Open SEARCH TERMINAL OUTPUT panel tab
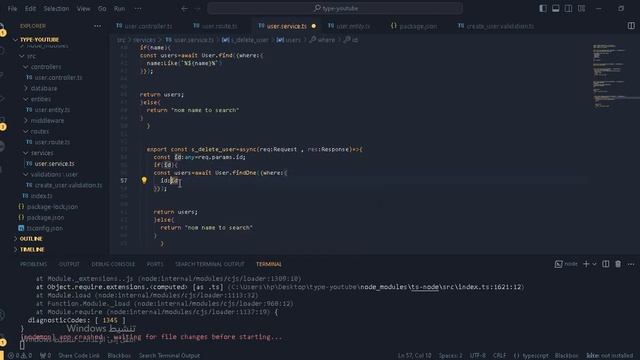Image resolution: width=640 pixels, height=360 pixels. (210, 264)
